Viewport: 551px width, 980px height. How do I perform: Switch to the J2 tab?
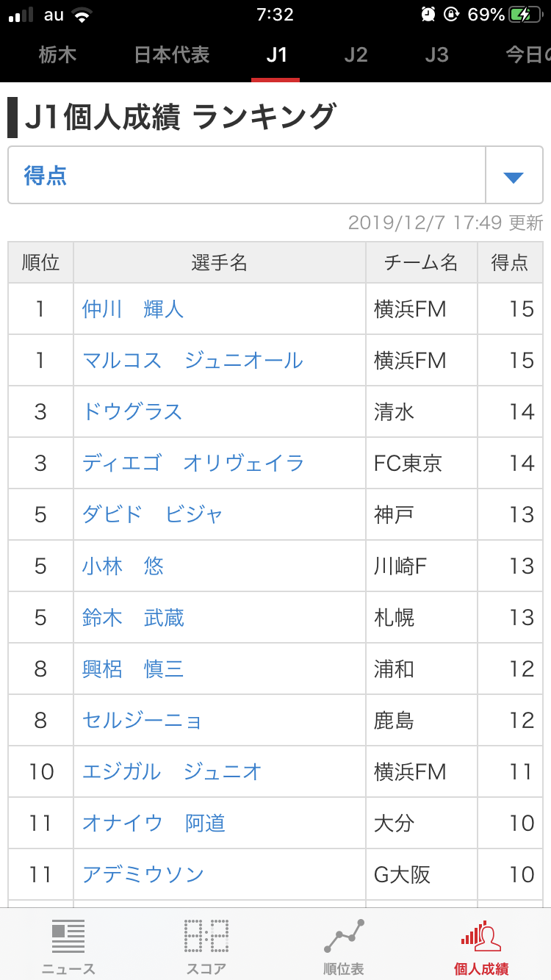pyautogui.click(x=356, y=55)
